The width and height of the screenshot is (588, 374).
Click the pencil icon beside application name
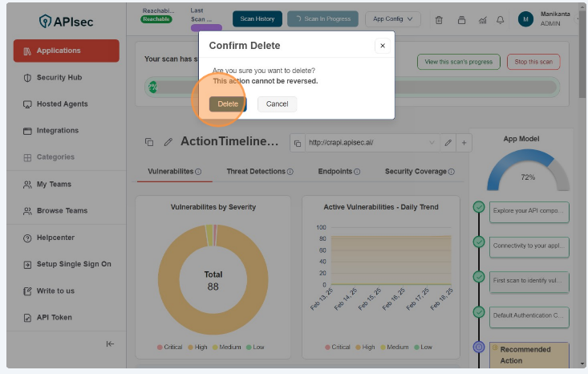168,142
